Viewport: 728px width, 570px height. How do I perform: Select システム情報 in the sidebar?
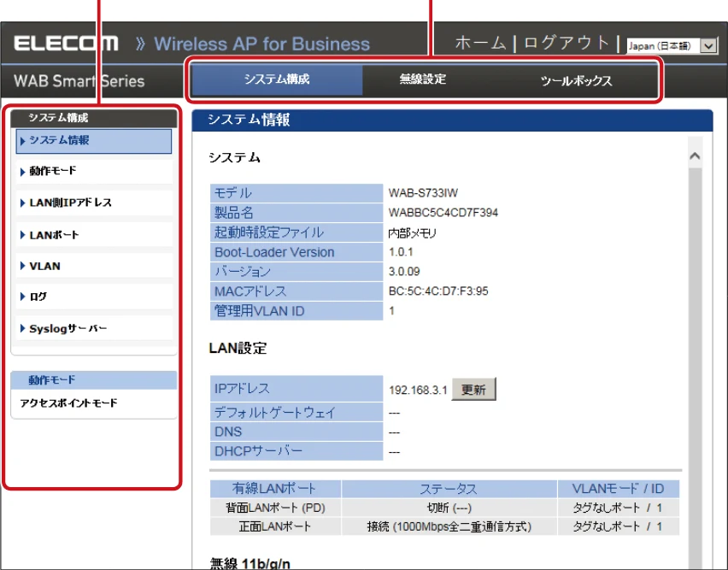(x=94, y=141)
